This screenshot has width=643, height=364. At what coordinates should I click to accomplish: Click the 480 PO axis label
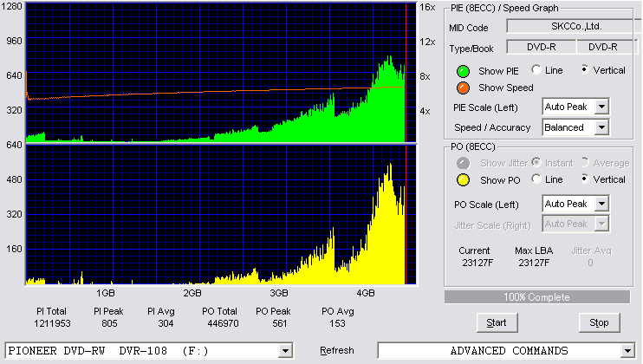point(14,179)
